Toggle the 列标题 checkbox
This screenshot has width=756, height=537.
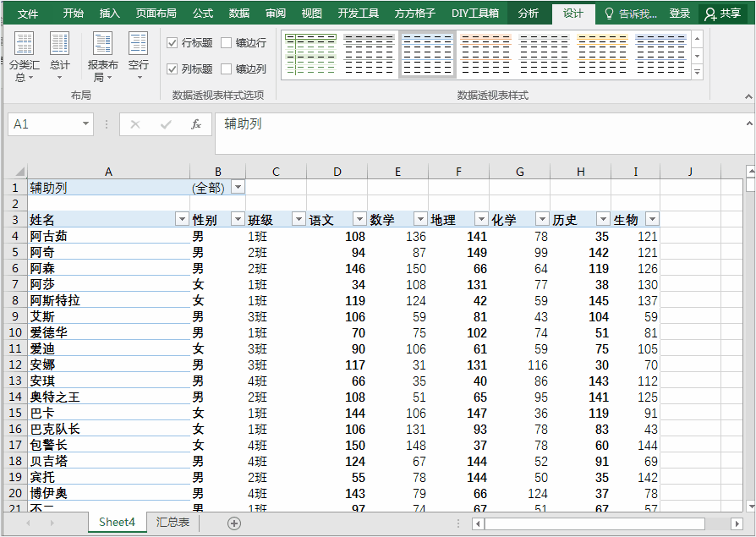173,69
